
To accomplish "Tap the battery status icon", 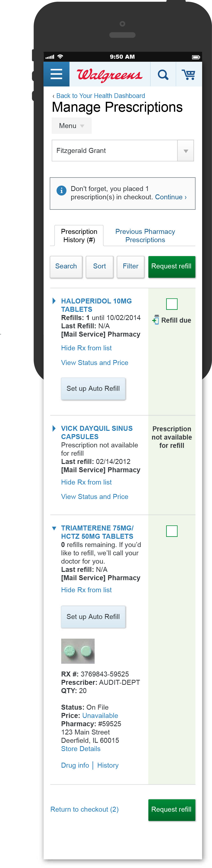I will point(196,57).
